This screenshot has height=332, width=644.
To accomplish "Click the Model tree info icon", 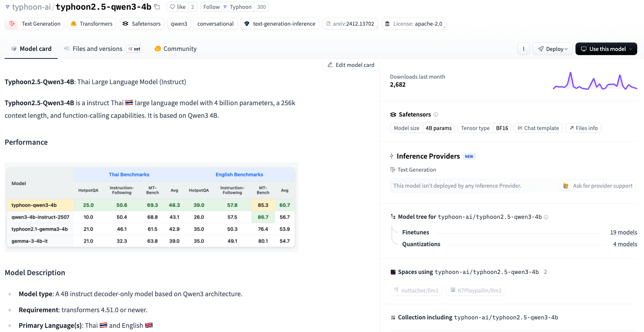I will click(546, 217).
